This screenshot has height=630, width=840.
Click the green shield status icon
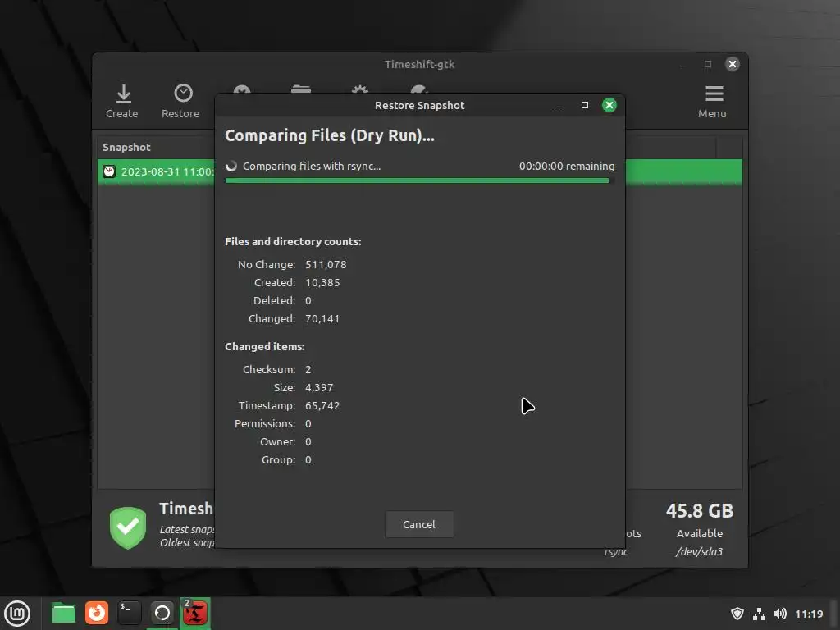[128, 527]
